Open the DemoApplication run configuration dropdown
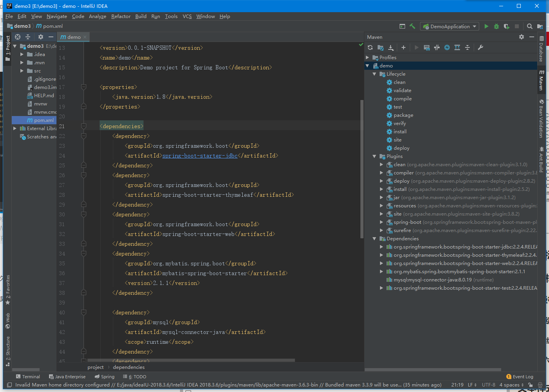Viewport: 549px width, 392px height. pyautogui.click(x=450, y=26)
